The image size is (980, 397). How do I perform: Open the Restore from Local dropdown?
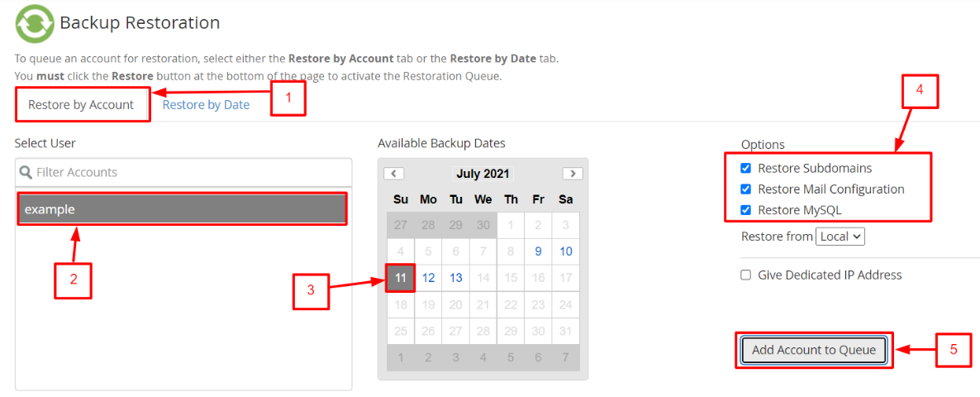(840, 237)
